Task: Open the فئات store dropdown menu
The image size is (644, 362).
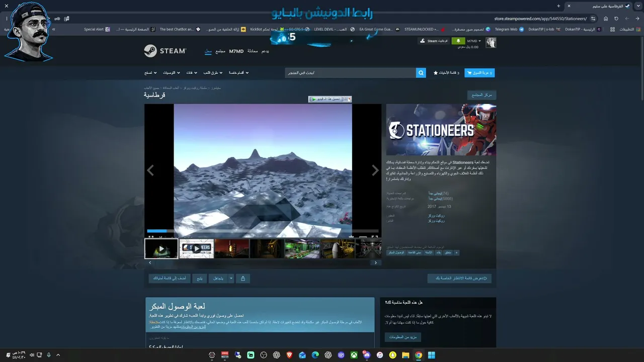Action: pos(192,73)
